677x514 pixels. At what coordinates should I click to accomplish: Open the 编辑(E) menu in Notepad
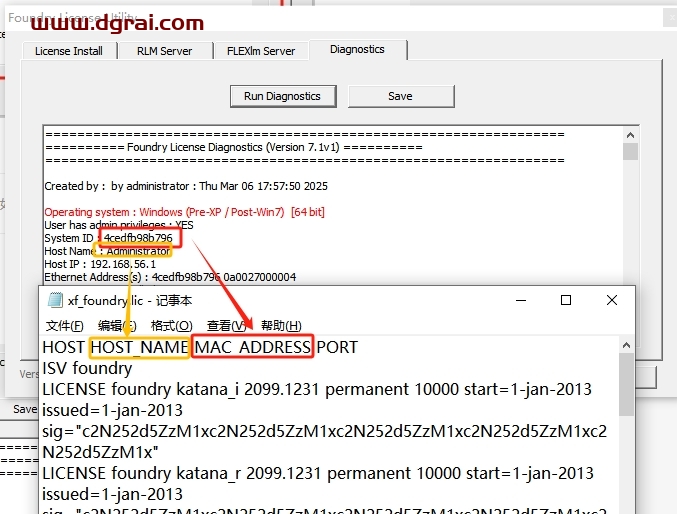coord(117,325)
